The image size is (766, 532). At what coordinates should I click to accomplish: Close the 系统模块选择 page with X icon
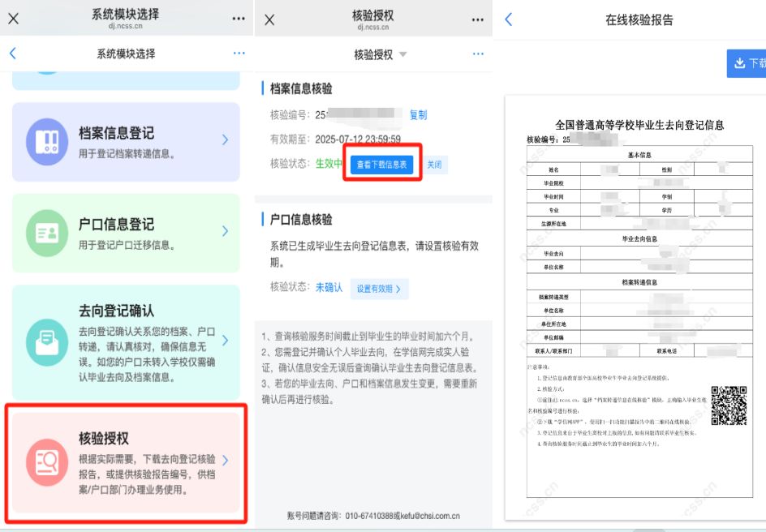[x=13, y=19]
